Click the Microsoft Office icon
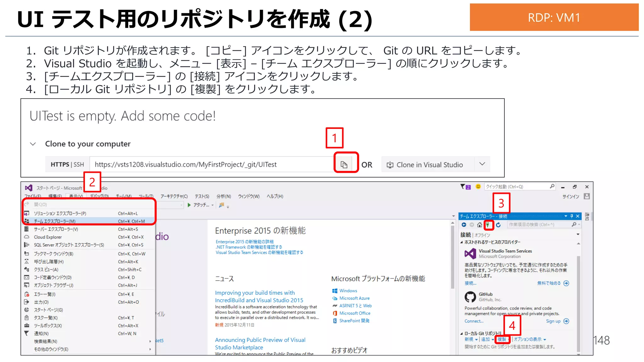The height and width of the screenshot is (362, 644). pos(335,313)
